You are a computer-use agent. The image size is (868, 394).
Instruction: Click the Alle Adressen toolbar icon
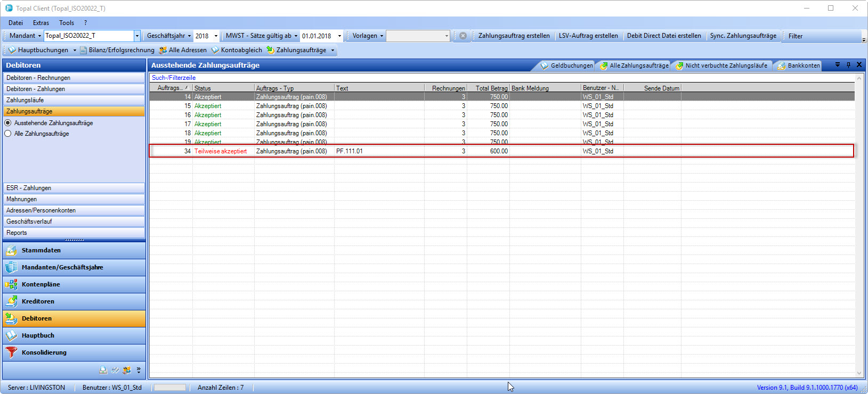[x=163, y=50]
